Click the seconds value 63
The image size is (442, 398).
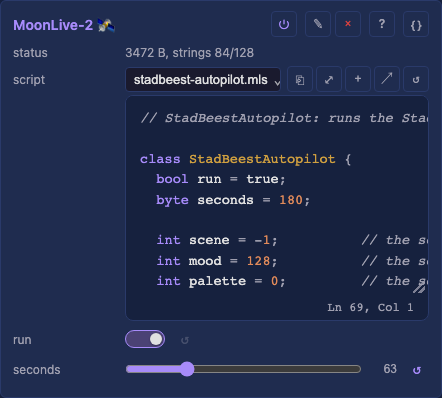390,369
